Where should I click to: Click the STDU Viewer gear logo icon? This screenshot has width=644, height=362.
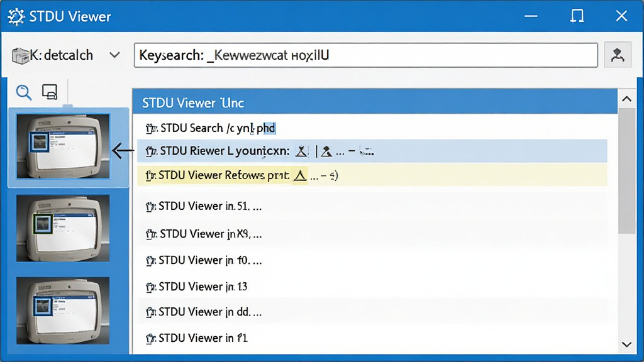pos(16,17)
